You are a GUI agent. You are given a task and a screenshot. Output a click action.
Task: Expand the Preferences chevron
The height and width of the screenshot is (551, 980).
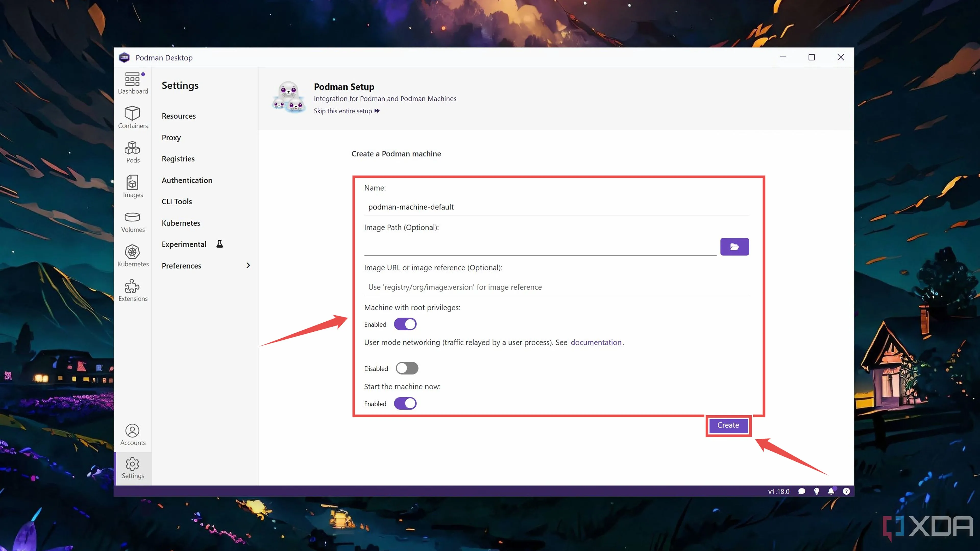(248, 265)
